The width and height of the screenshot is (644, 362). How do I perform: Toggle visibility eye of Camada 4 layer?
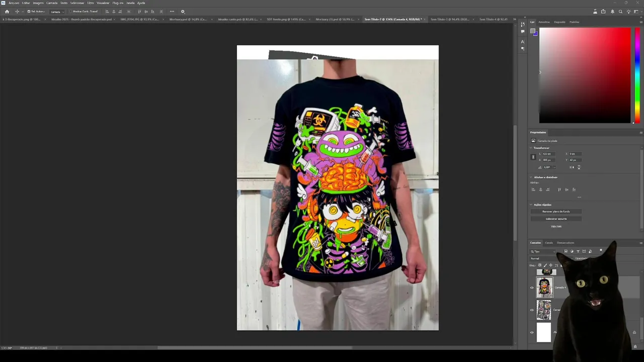(532, 288)
